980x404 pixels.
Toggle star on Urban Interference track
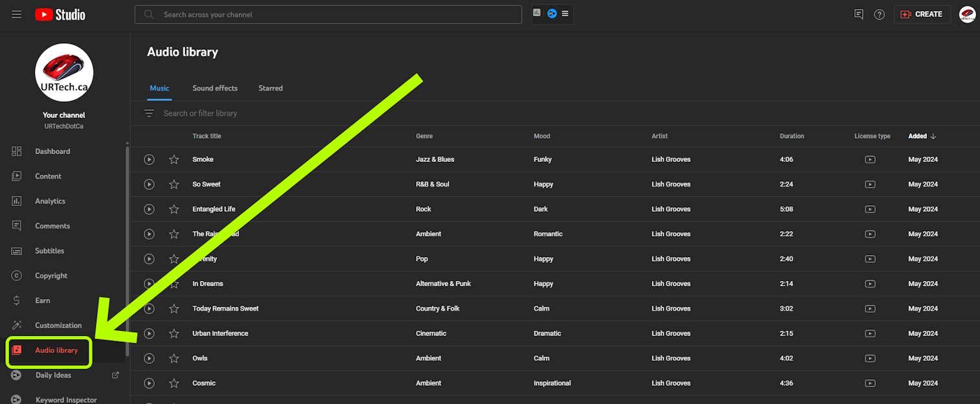coord(173,333)
